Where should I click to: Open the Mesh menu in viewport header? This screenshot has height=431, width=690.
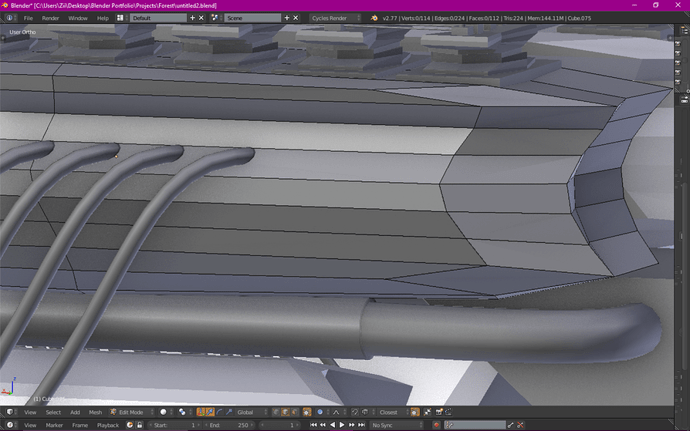tap(95, 412)
